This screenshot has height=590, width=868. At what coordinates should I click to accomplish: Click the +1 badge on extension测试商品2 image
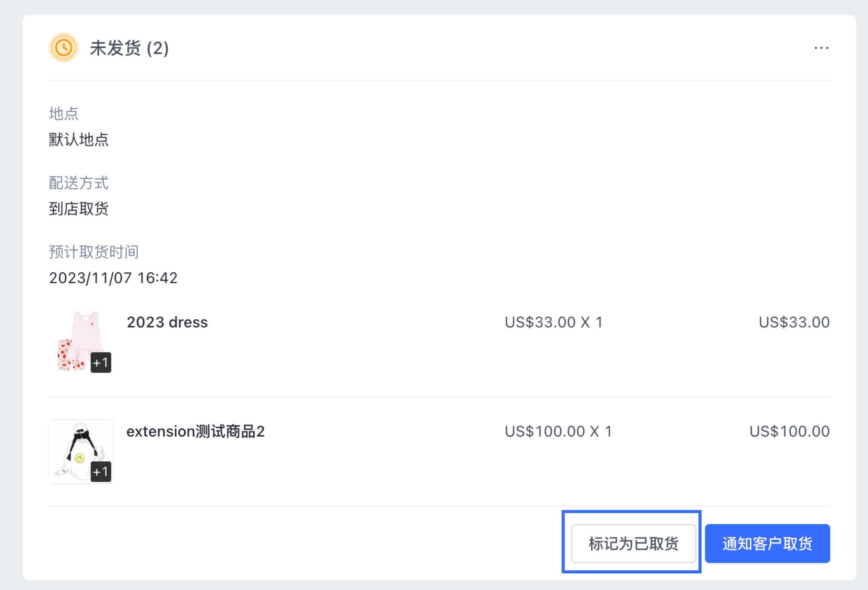101,472
